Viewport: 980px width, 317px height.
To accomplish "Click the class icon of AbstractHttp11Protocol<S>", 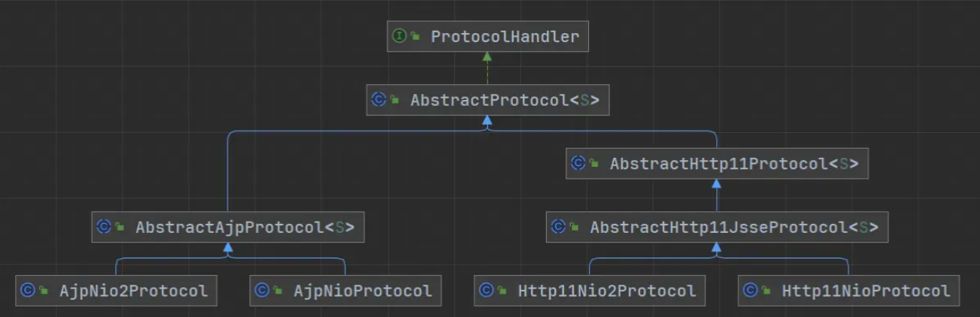I will (x=578, y=163).
